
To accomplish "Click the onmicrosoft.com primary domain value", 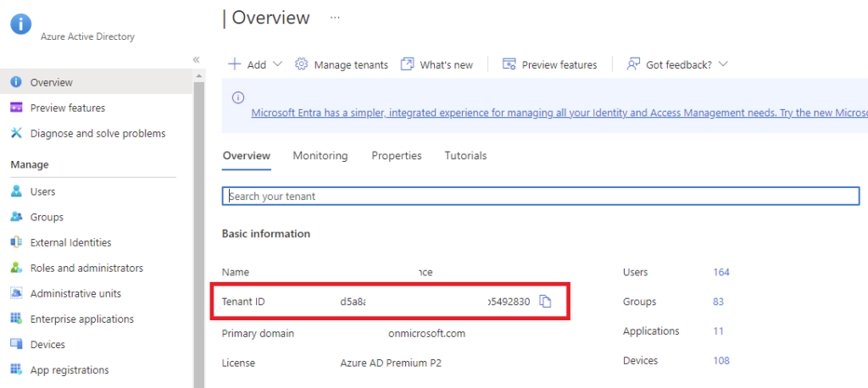I will coord(427,334).
